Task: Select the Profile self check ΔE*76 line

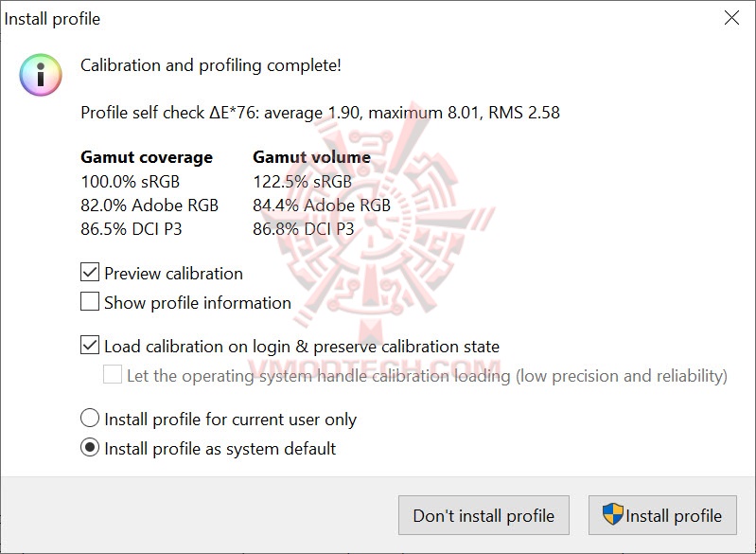Action: tap(320, 113)
